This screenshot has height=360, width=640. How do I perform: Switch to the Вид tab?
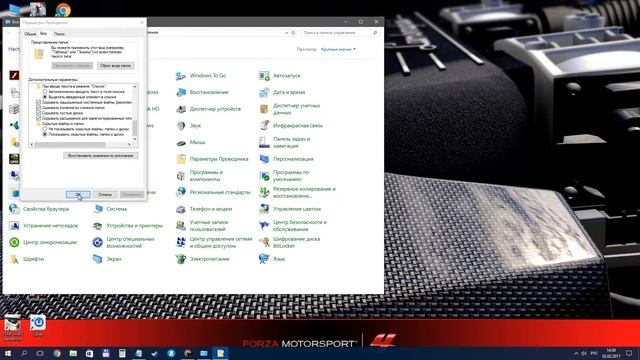43,33
